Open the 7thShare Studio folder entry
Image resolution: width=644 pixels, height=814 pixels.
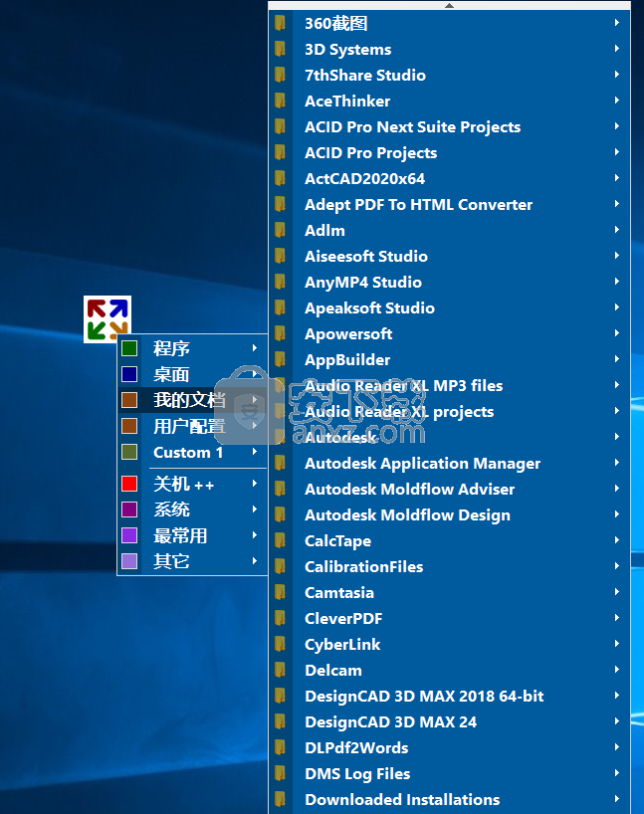(x=449, y=75)
